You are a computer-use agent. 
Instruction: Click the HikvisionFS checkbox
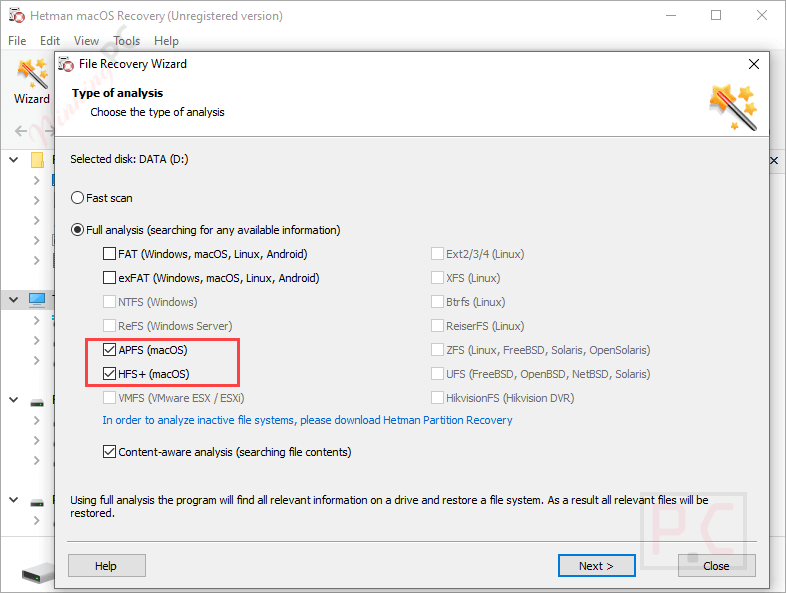pyautogui.click(x=437, y=398)
